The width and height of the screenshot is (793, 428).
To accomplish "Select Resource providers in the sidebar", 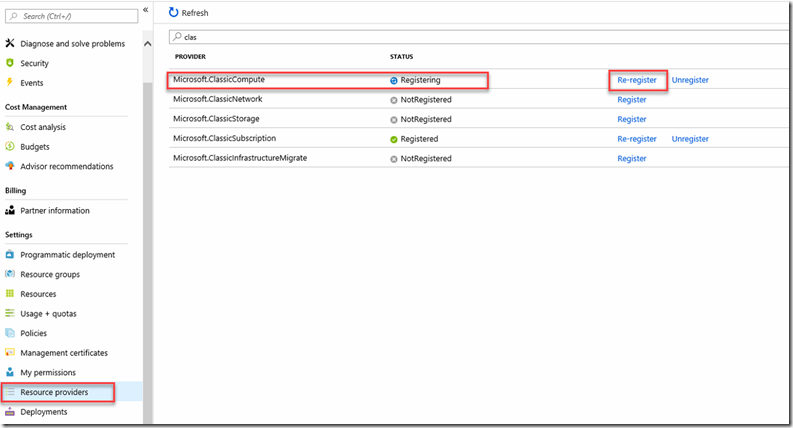I will [54, 392].
